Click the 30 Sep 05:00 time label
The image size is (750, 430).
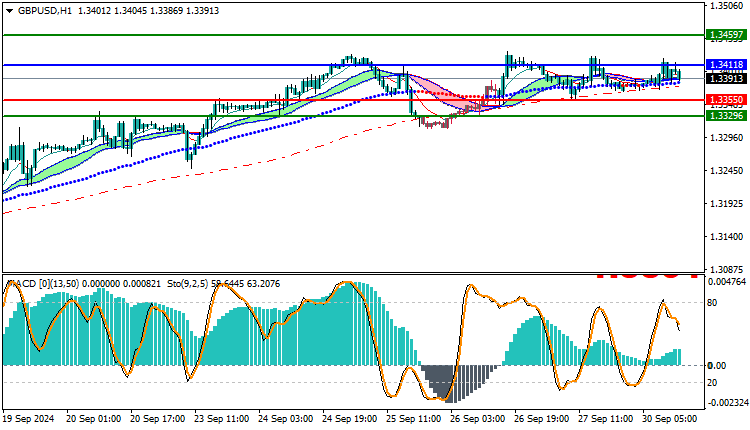click(x=670, y=419)
